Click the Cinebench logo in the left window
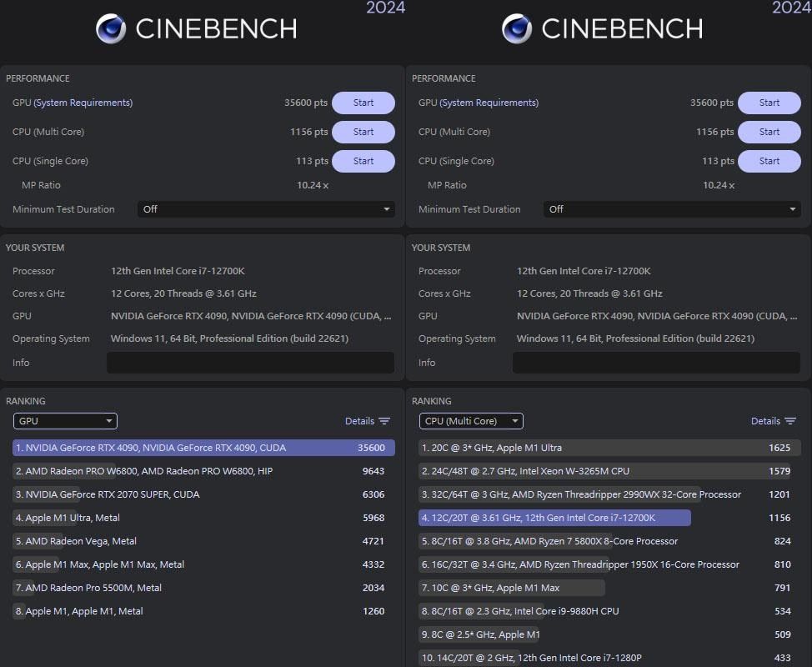 tap(109, 28)
